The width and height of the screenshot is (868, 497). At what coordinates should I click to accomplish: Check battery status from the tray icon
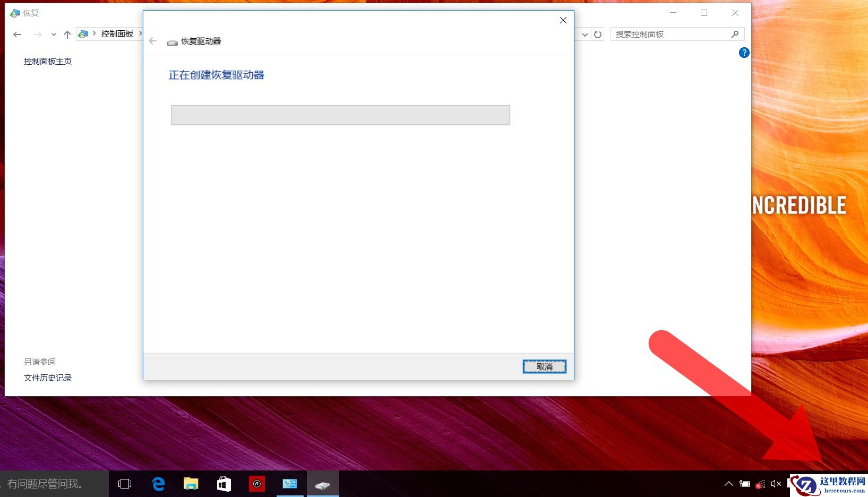coord(744,484)
